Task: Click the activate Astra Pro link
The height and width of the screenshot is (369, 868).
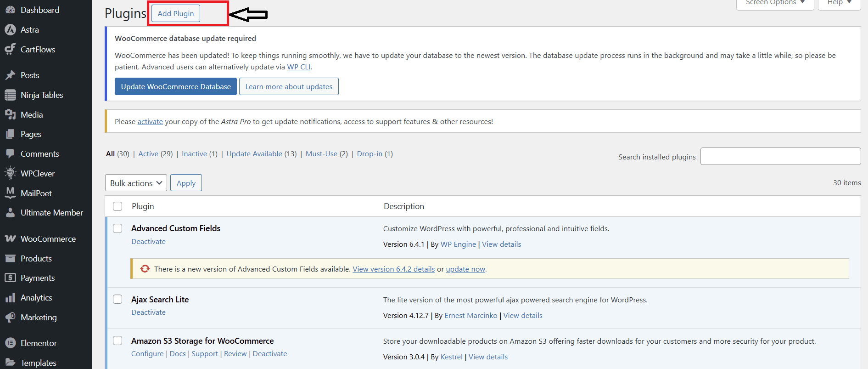Action: [150, 121]
